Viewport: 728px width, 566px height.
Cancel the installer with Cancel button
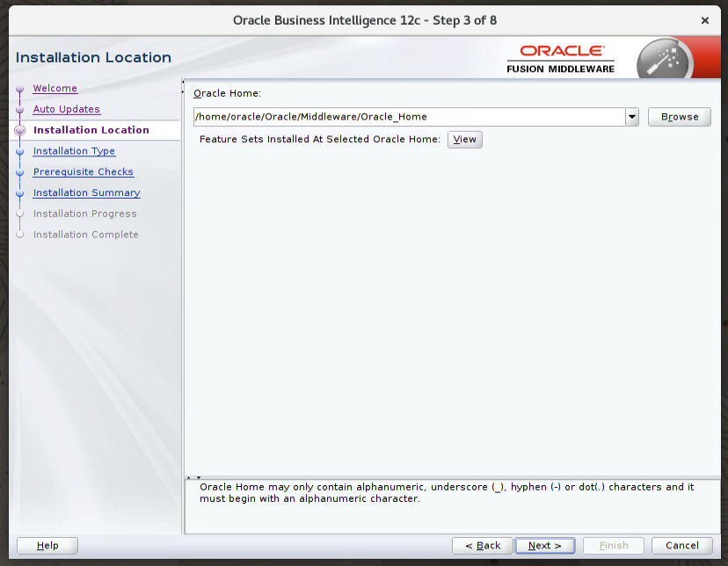682,546
